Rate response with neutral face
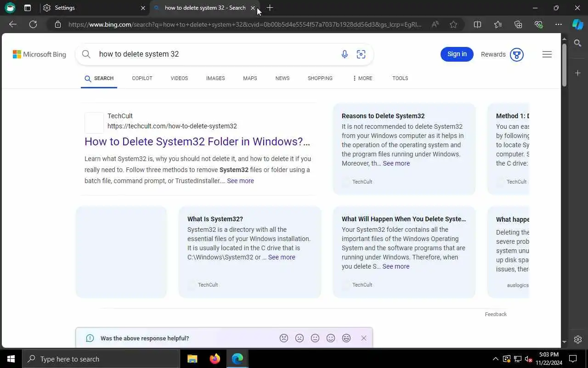Viewport: 588px width, 368px height. (315, 338)
